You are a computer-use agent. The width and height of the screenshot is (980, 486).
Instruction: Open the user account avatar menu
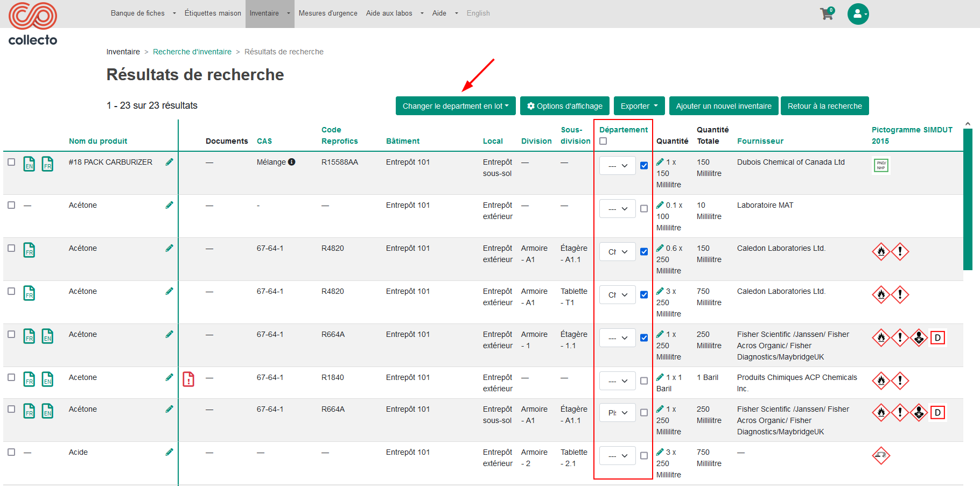(858, 14)
